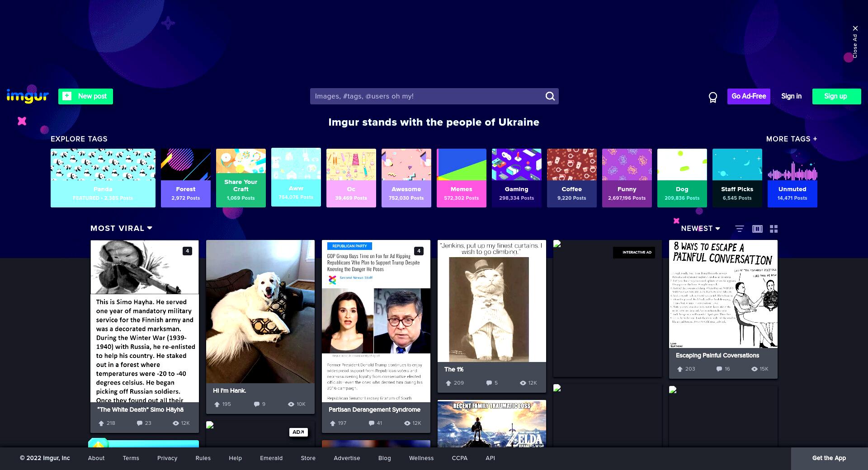Click views icon on Partisan Derangement Syndrome

(407, 423)
